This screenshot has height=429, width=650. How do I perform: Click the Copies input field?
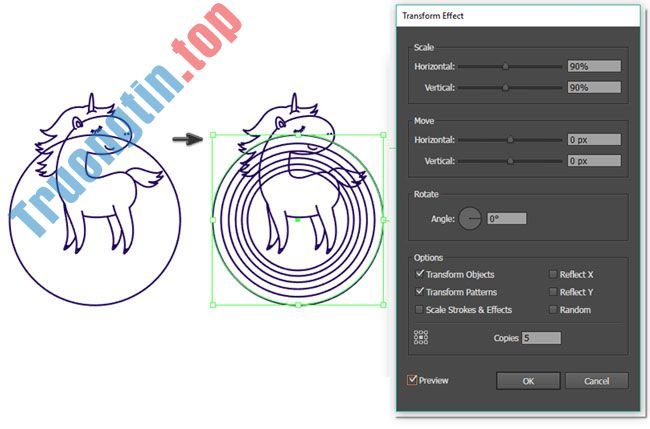coord(541,338)
